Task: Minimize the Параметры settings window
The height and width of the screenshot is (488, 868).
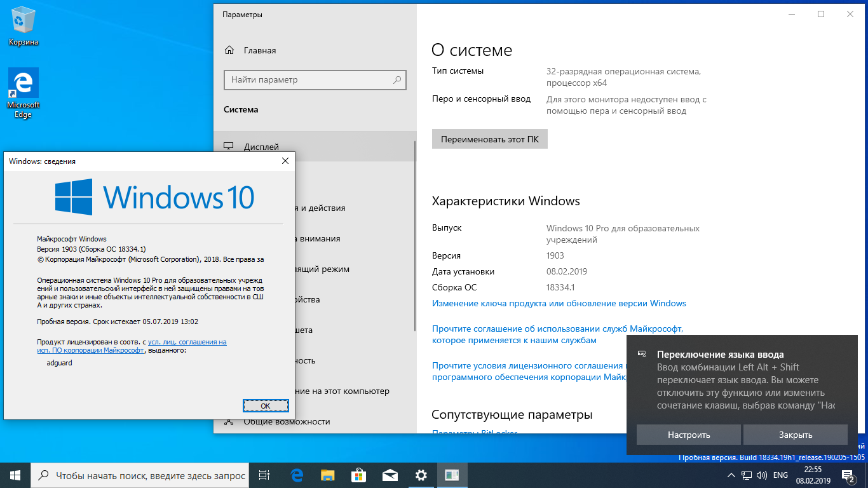Action: [792, 14]
